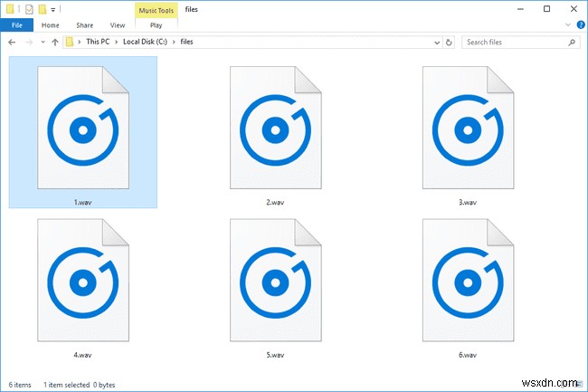Navigate to Local Disk (C:) in breadcrumb
Screen dimensions: 588x392
click(x=145, y=42)
